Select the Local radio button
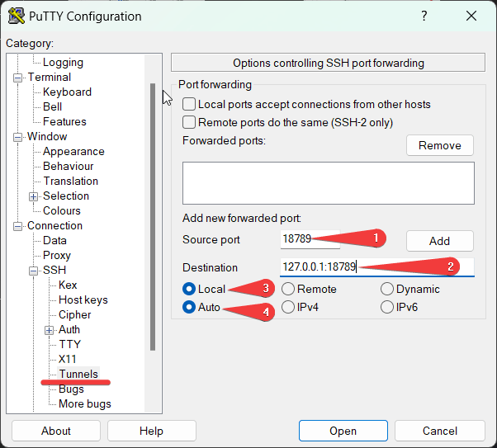Image resolution: width=497 pixels, height=448 pixels. point(189,289)
